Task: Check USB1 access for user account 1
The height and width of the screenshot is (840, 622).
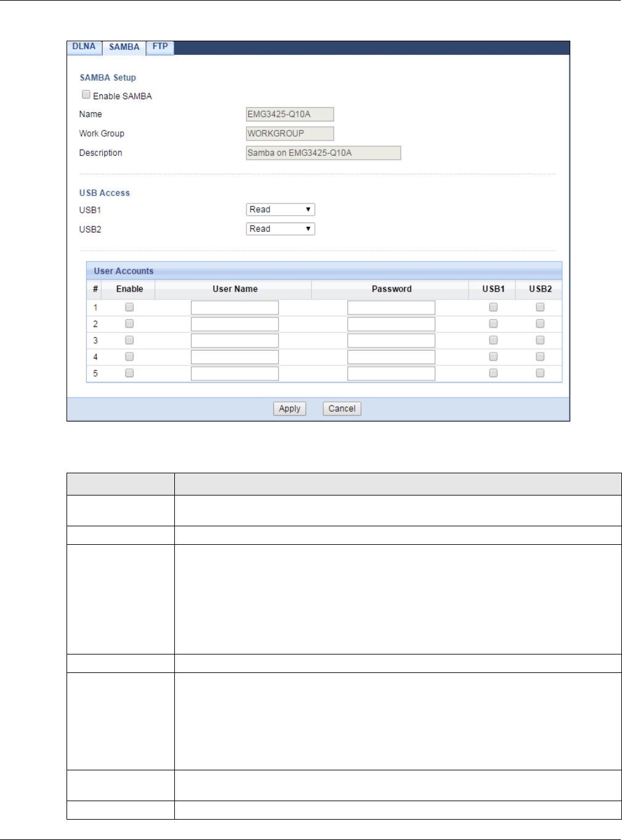Action: (493, 307)
